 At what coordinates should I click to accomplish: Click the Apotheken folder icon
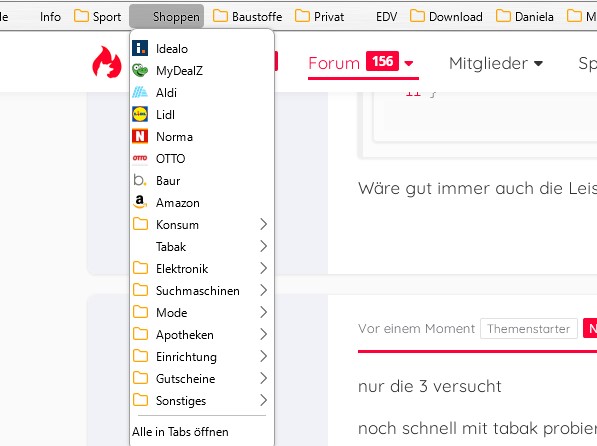pos(140,334)
